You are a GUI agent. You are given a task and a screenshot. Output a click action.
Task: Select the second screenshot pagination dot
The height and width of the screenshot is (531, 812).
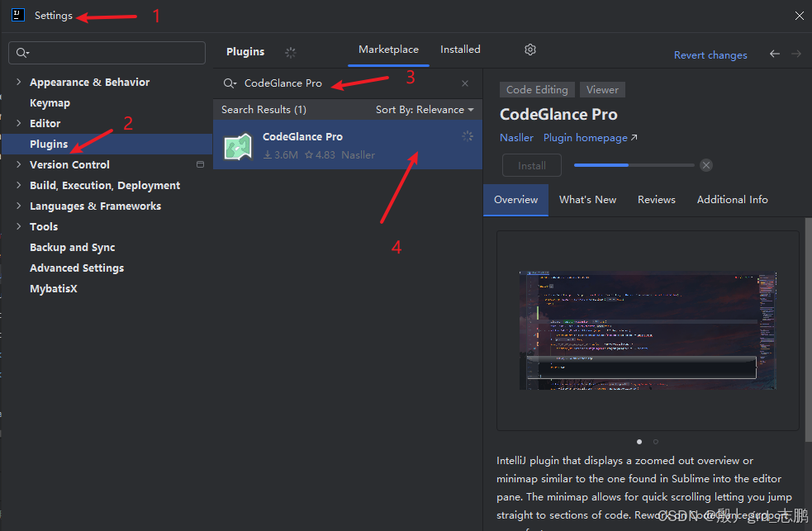(656, 442)
